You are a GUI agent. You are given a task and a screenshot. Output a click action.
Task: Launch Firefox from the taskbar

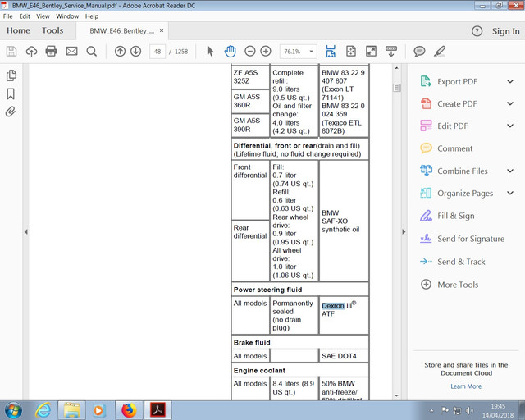(x=129, y=410)
